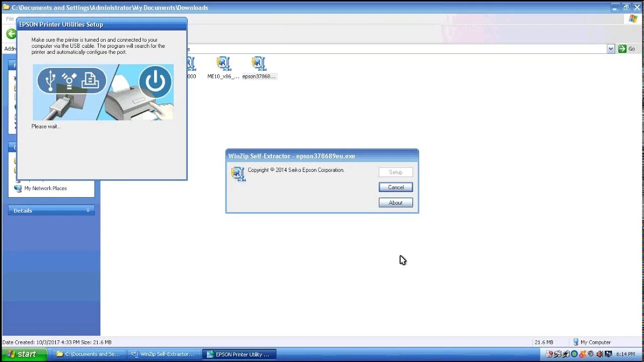Image resolution: width=644 pixels, height=362 pixels.
Task: Click the green Back arrow in Explorer
Action: pos(11,34)
